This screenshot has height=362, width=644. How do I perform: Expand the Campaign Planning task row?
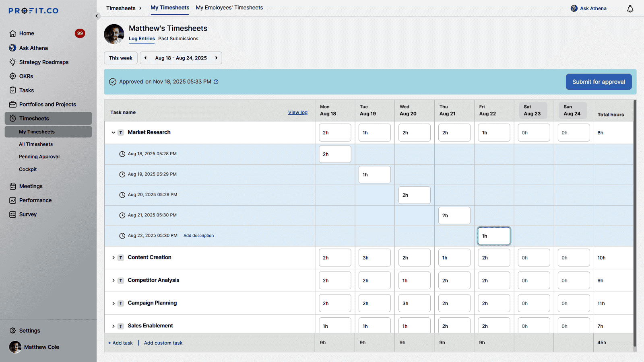[114, 303]
